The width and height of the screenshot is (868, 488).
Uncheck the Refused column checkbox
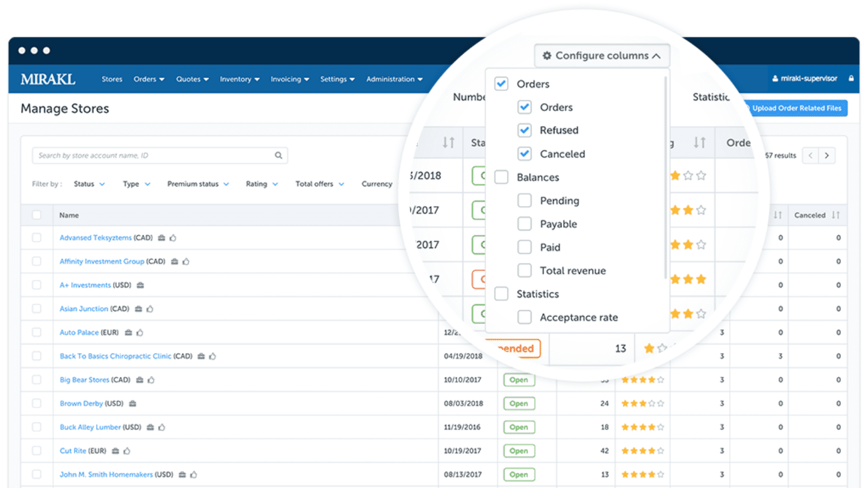point(525,130)
